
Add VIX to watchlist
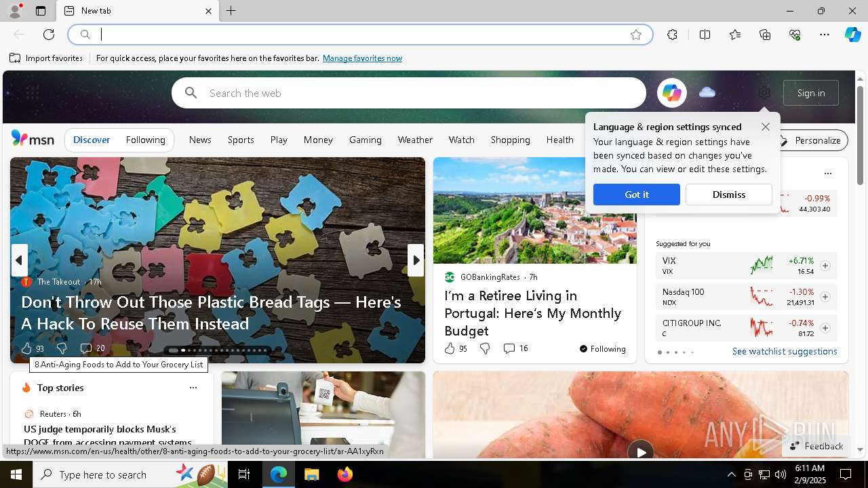point(825,266)
